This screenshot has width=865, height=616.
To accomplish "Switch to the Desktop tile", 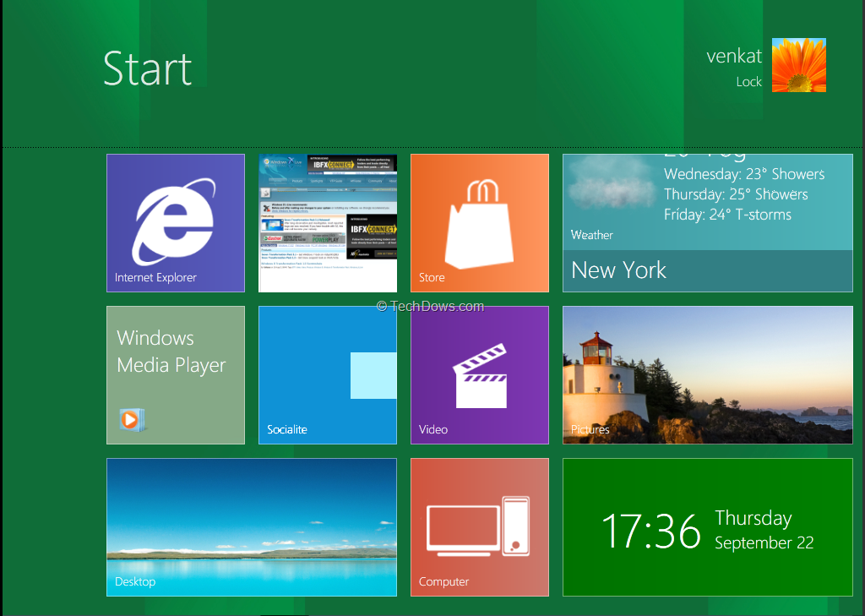I will click(x=251, y=527).
